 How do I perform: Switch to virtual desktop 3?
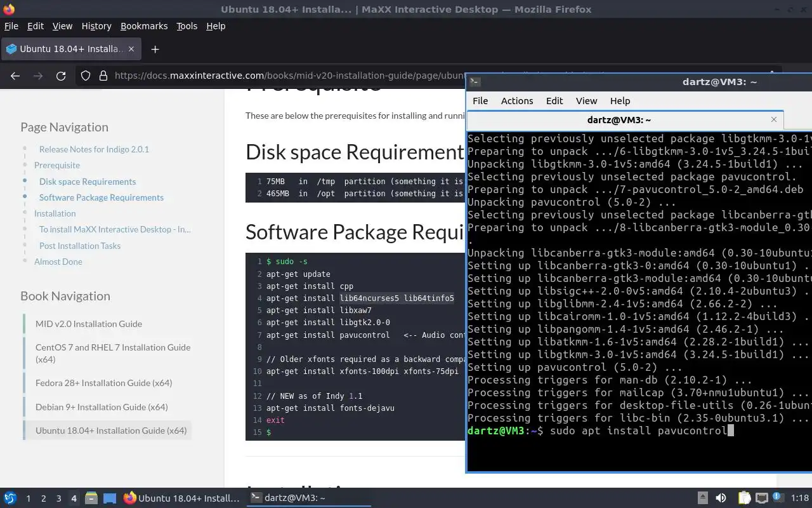tap(58, 498)
